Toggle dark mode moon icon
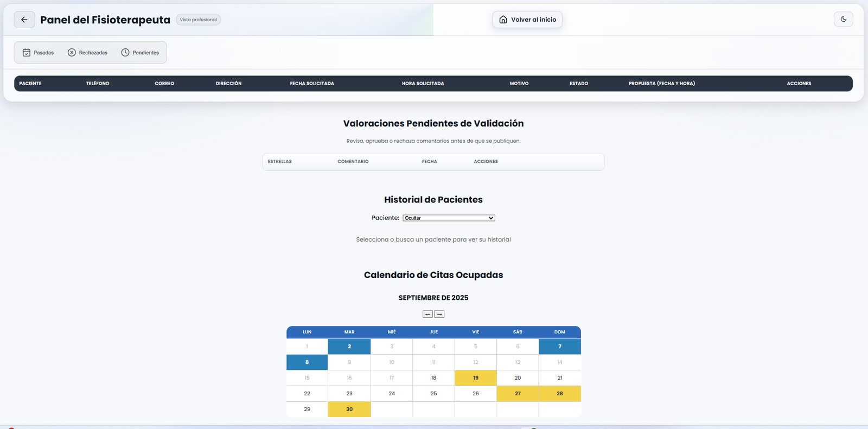This screenshot has width=868, height=429. (843, 19)
